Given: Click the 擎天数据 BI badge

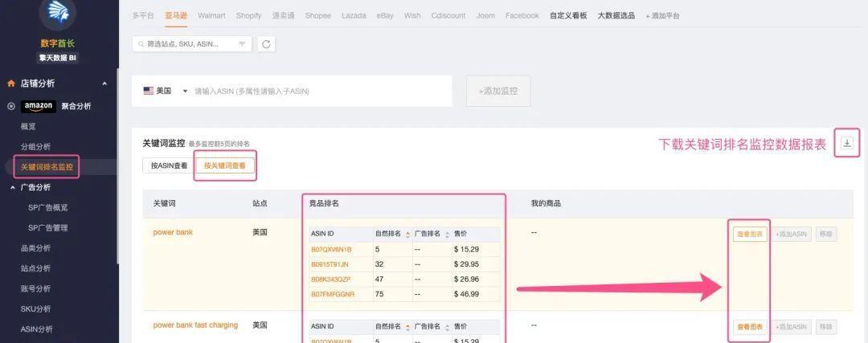Looking at the screenshot, I should [x=57, y=58].
